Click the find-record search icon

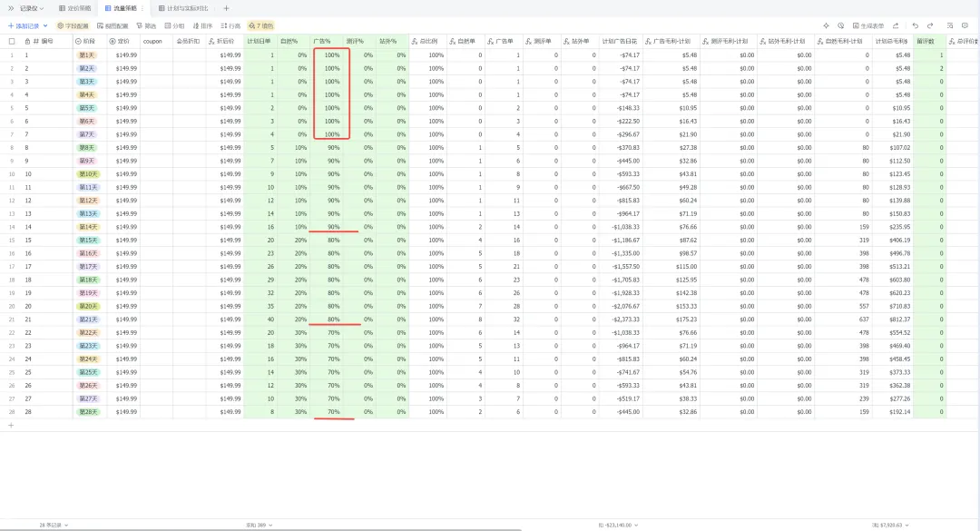click(x=950, y=25)
